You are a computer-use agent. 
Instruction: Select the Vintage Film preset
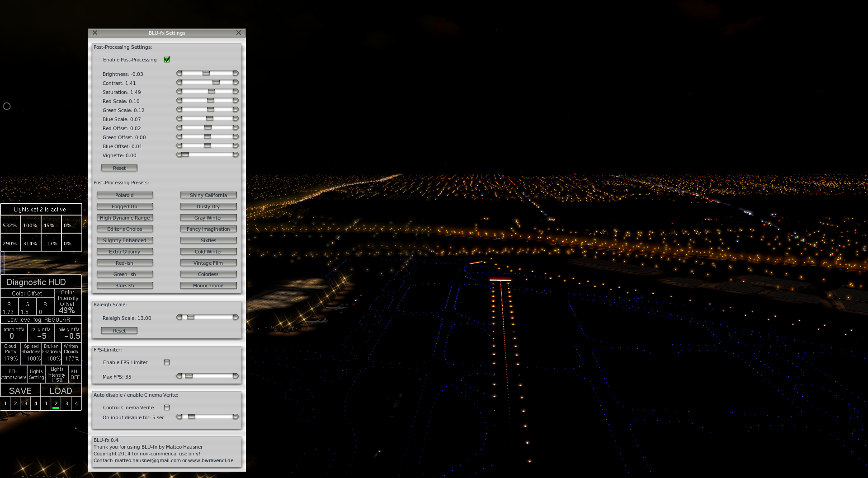click(x=208, y=263)
